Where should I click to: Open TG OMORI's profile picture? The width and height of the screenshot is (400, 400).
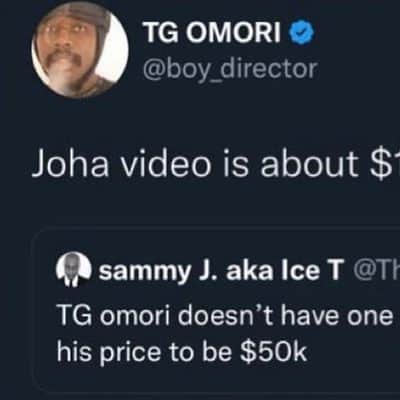[x=80, y=49]
